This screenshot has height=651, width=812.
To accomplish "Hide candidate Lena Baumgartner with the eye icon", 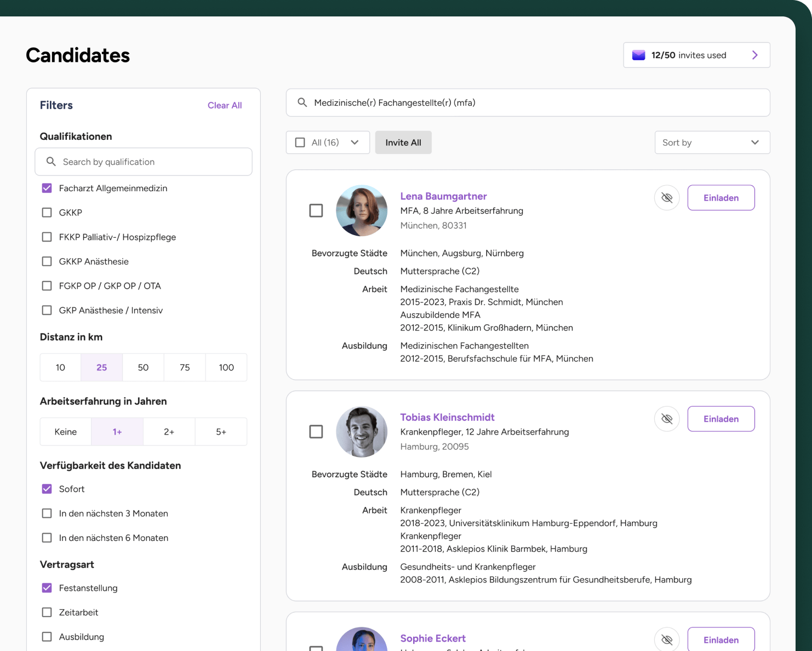I will click(x=666, y=198).
